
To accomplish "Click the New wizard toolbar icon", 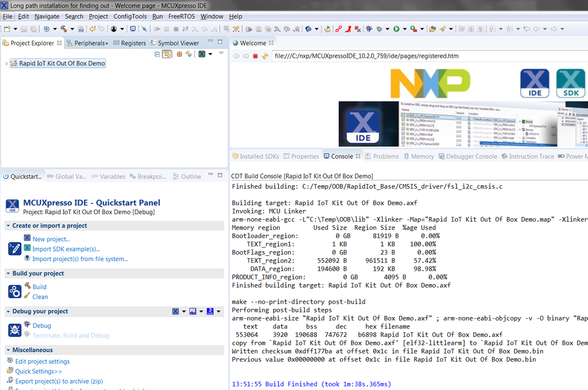I will 6,29.
